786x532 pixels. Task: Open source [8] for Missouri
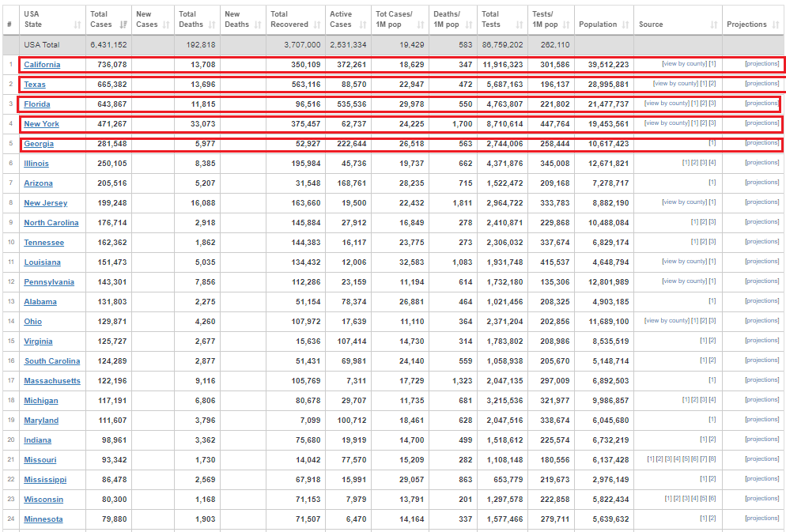click(712, 459)
